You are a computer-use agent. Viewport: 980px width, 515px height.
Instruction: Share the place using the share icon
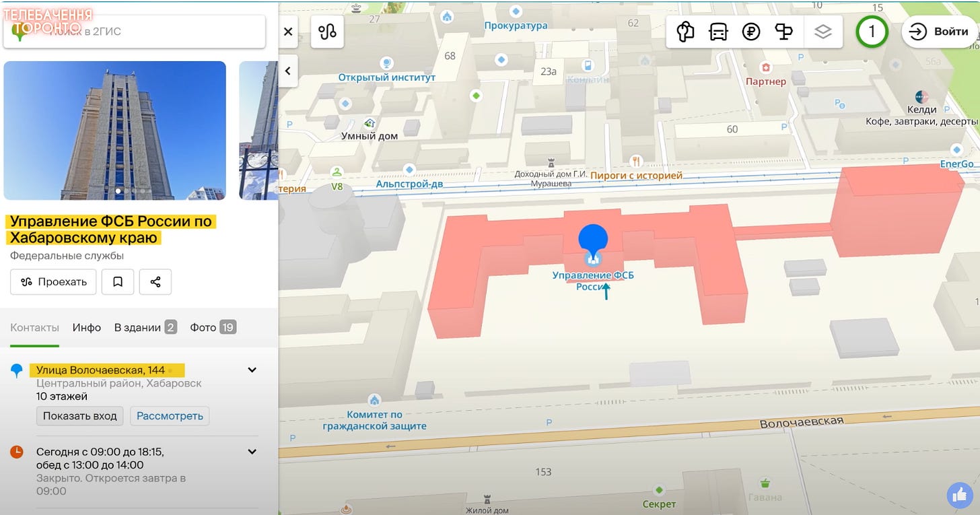(x=155, y=282)
